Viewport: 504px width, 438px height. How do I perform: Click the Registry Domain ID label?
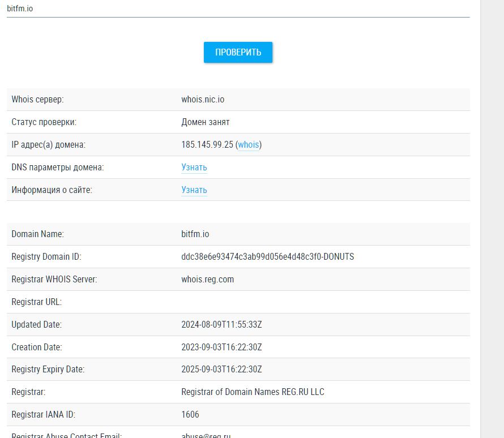point(46,256)
